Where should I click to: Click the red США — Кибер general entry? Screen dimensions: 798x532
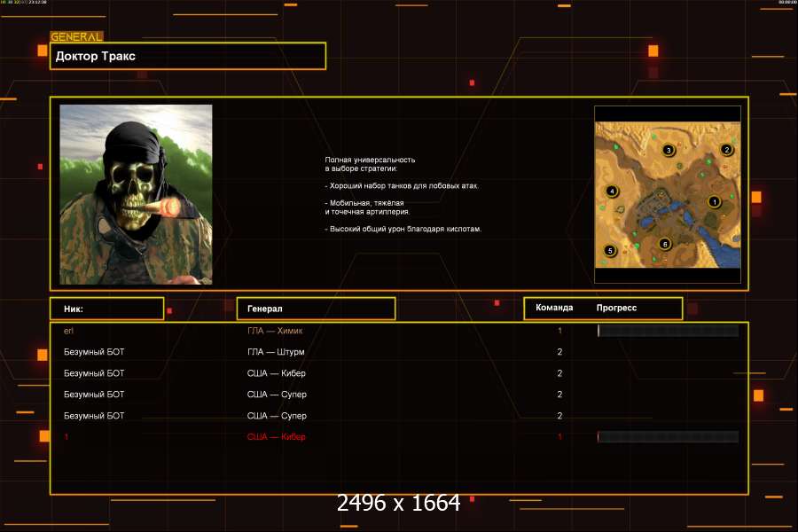[x=277, y=437]
